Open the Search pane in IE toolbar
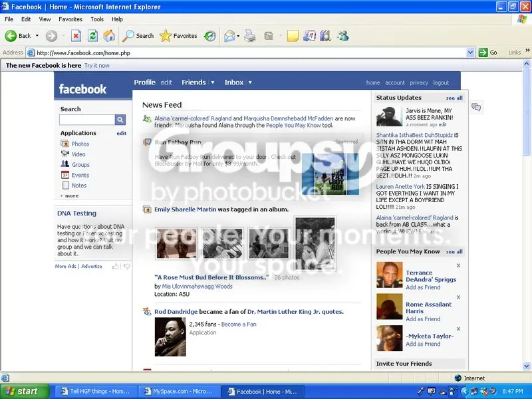Image resolution: width=532 pixels, height=399 pixels. [138, 36]
